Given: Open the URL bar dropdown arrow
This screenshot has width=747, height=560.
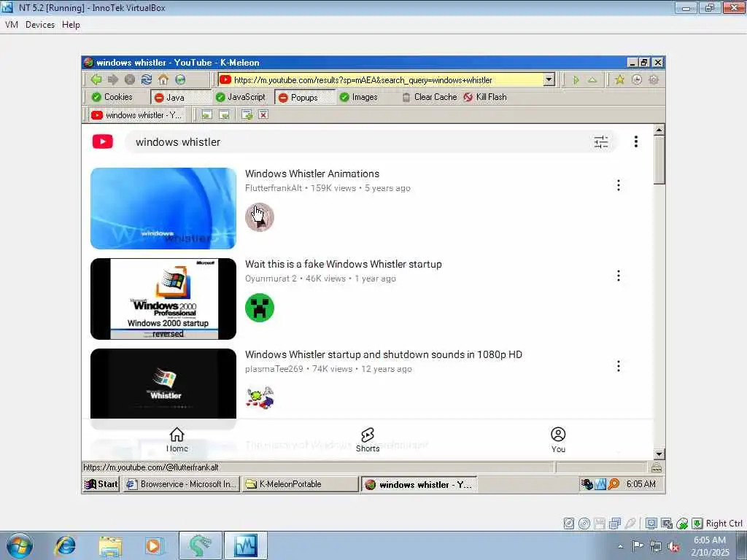Looking at the screenshot, I should pos(549,80).
